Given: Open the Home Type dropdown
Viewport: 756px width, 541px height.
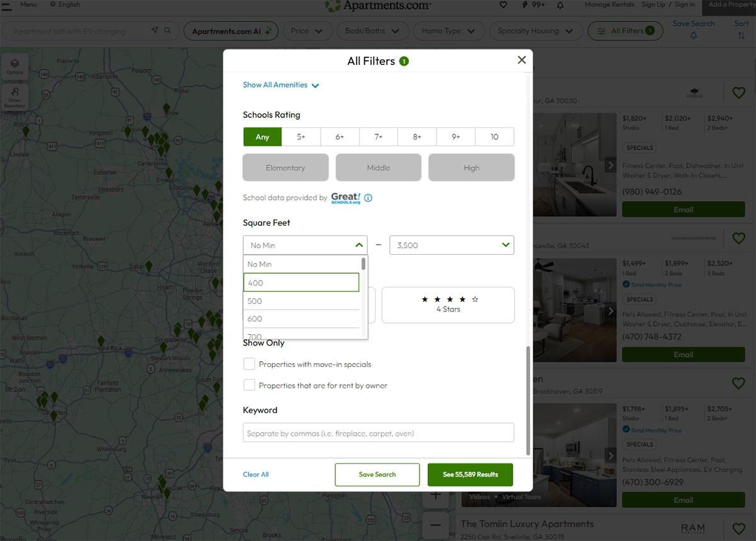Looking at the screenshot, I should (x=449, y=31).
